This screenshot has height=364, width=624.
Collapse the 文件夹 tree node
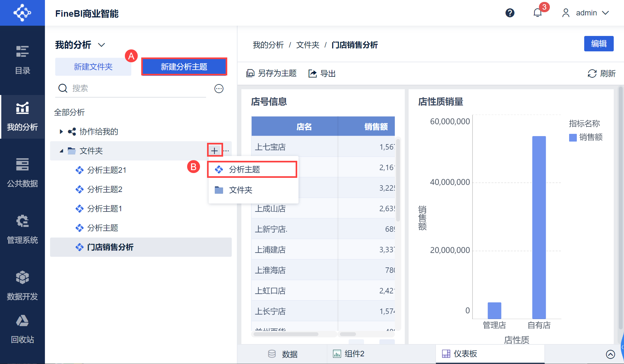tap(61, 151)
